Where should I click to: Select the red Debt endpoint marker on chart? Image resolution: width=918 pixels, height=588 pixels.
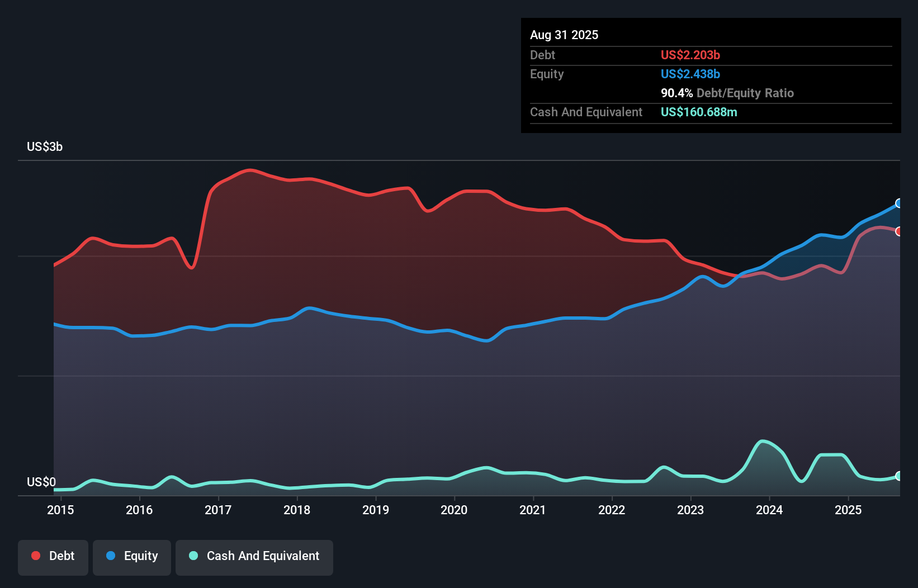click(899, 230)
